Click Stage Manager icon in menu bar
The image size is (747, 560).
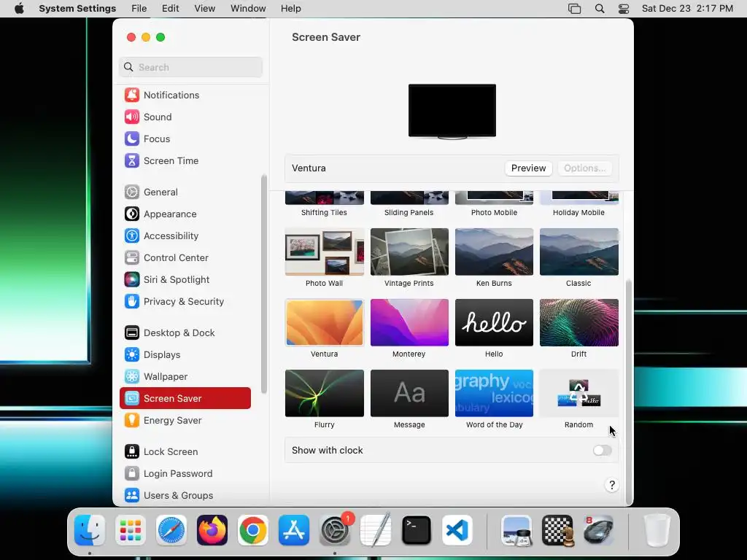point(575,9)
